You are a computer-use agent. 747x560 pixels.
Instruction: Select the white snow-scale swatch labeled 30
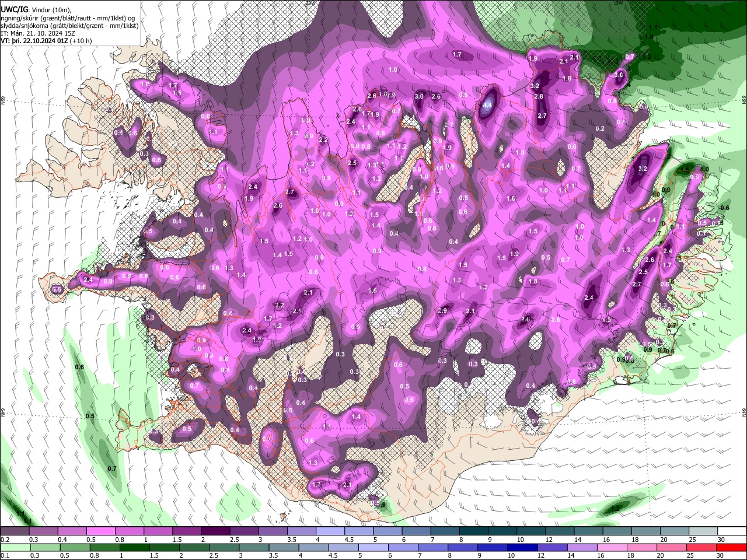coord(731,531)
